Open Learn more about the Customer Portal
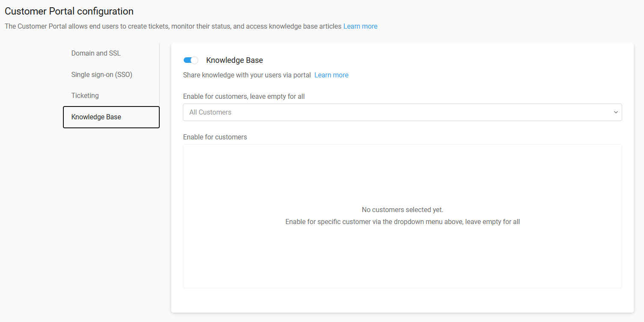The image size is (644, 322). click(360, 26)
